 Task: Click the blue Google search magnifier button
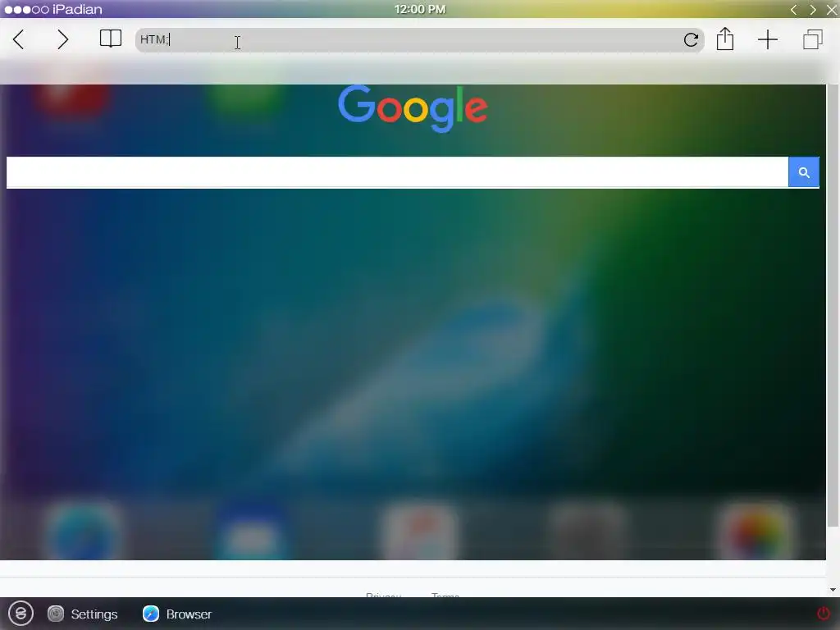804,172
